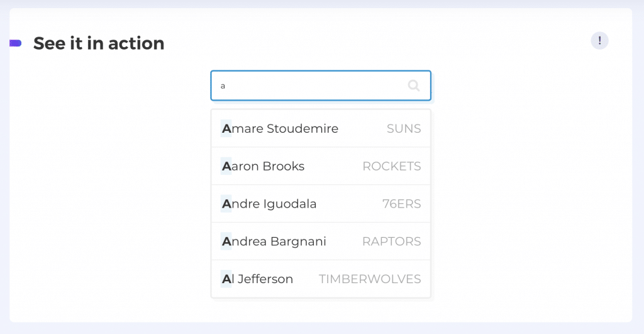The height and width of the screenshot is (334, 644).
Task: Click the ROCKETS team label
Action: 391,166
